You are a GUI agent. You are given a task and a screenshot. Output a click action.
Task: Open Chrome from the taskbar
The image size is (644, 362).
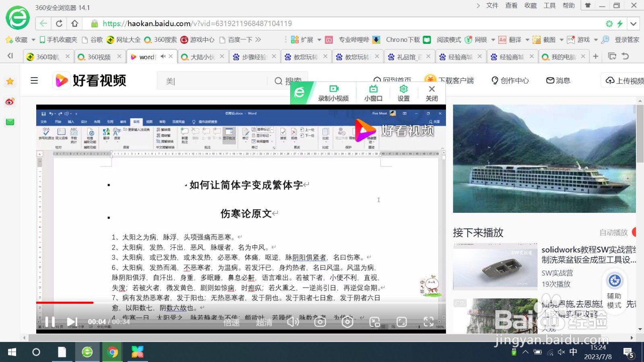(113, 352)
